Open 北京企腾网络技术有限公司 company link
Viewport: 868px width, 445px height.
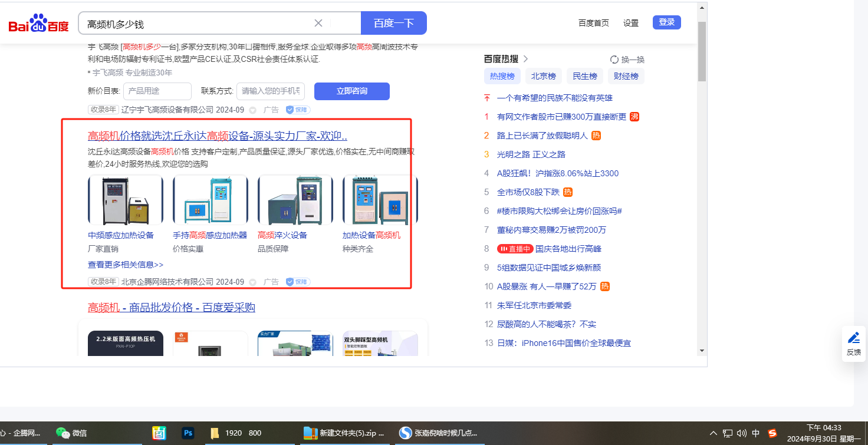(167, 282)
